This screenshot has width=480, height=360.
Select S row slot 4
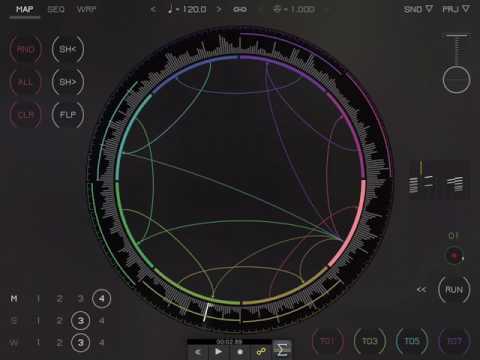click(x=101, y=321)
